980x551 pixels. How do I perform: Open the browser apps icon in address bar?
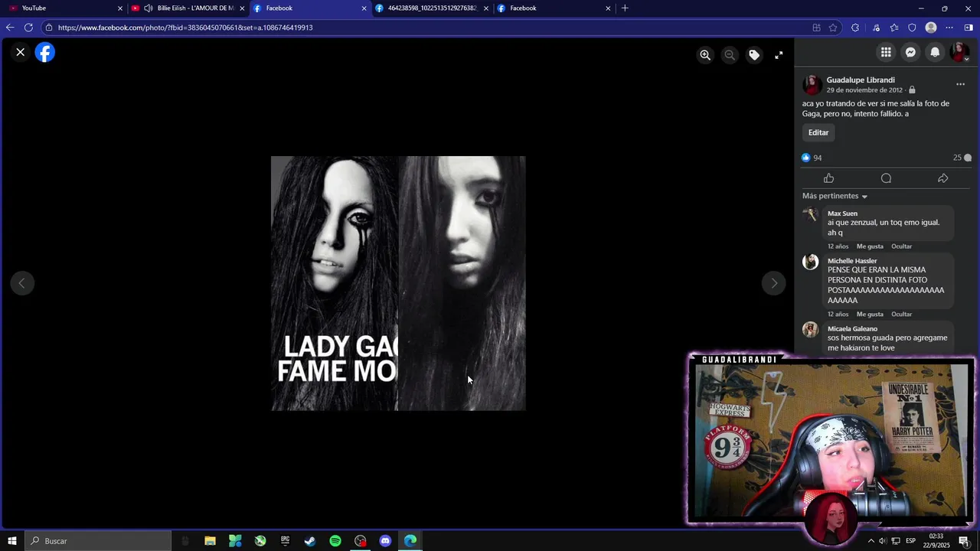coord(816,28)
